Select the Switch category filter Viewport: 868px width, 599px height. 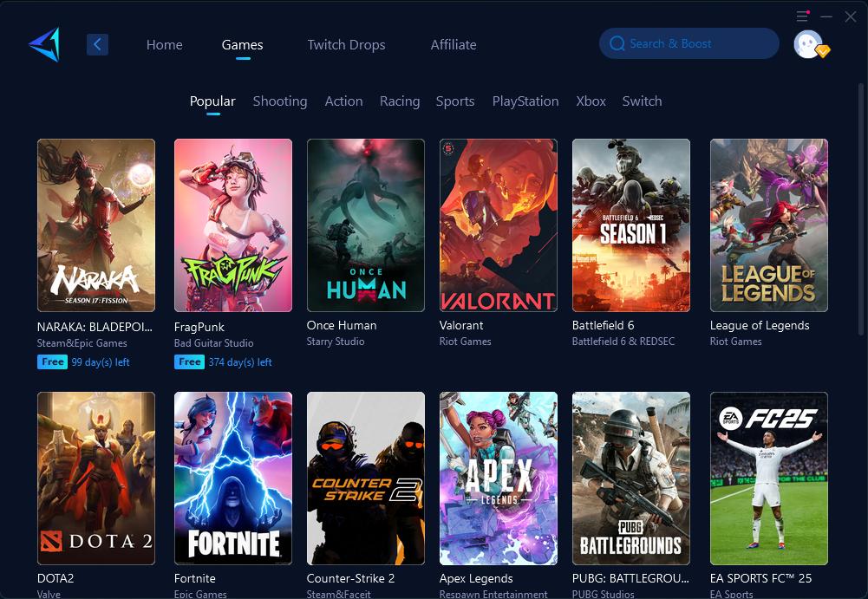[x=642, y=101]
